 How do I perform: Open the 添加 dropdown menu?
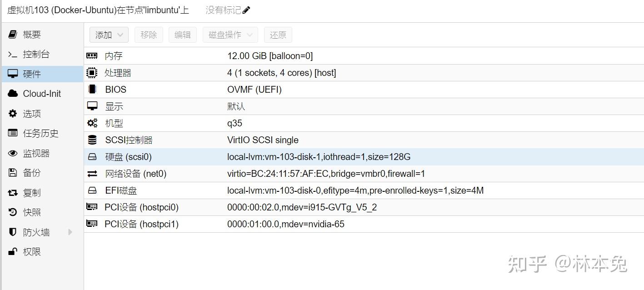click(109, 35)
